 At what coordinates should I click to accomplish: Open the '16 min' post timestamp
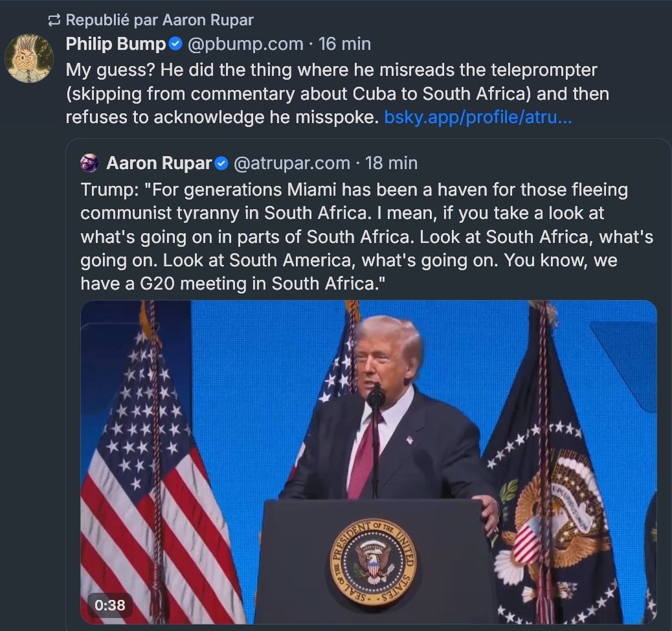(x=344, y=44)
